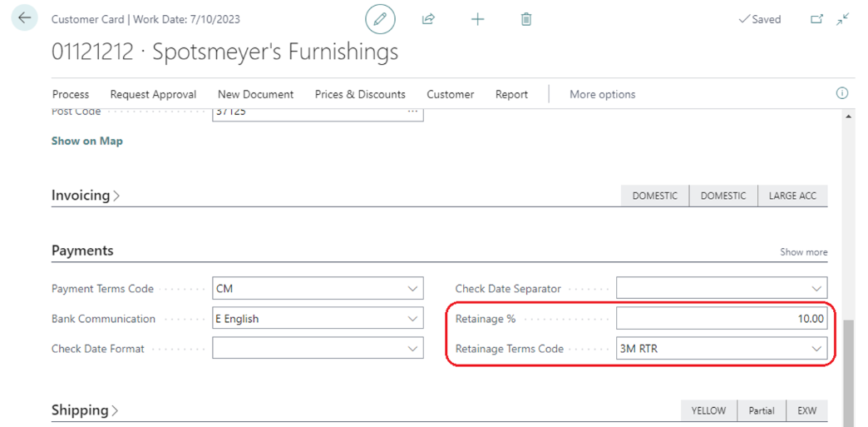Show the information FactBox icon
The width and height of the screenshot is (868, 427).
[842, 93]
